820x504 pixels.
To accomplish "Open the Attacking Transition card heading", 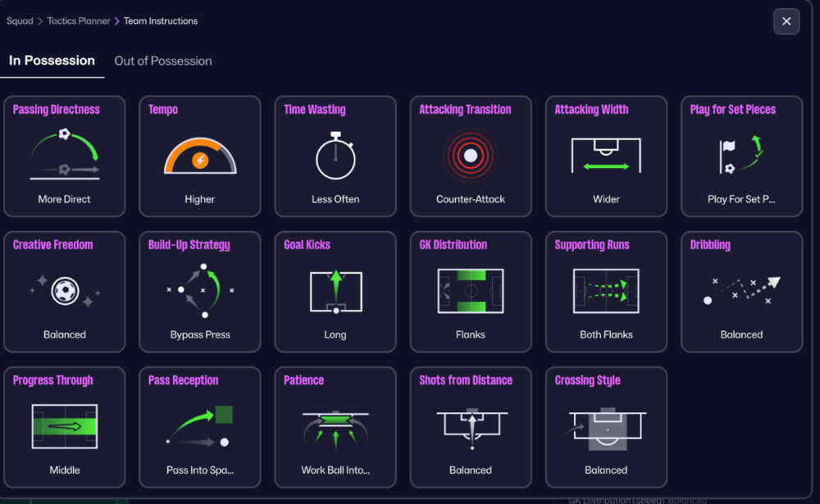I will tap(466, 109).
